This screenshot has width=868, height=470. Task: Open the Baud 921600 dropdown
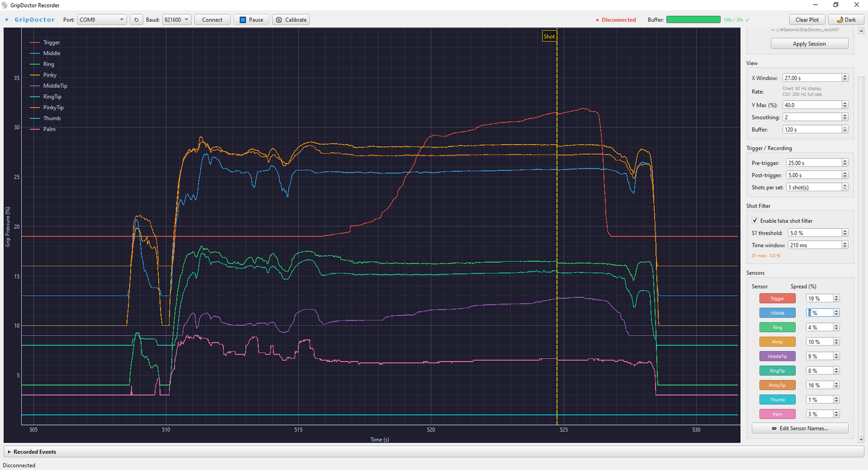pos(177,20)
